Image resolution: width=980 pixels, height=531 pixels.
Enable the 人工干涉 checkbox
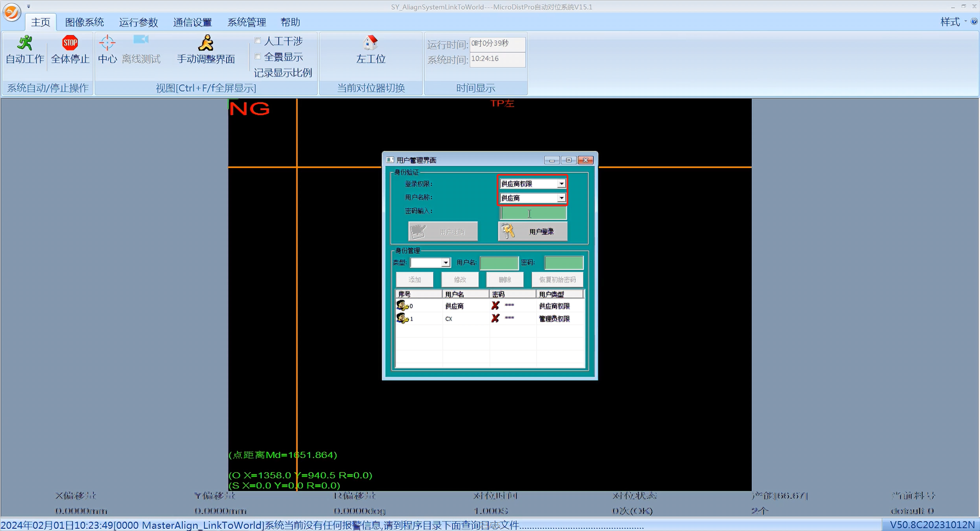point(258,41)
